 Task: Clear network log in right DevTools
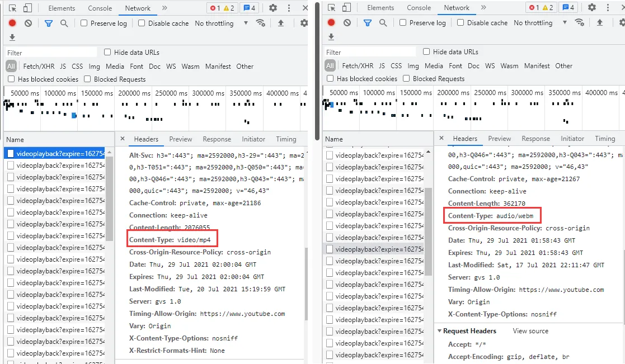pos(347,23)
